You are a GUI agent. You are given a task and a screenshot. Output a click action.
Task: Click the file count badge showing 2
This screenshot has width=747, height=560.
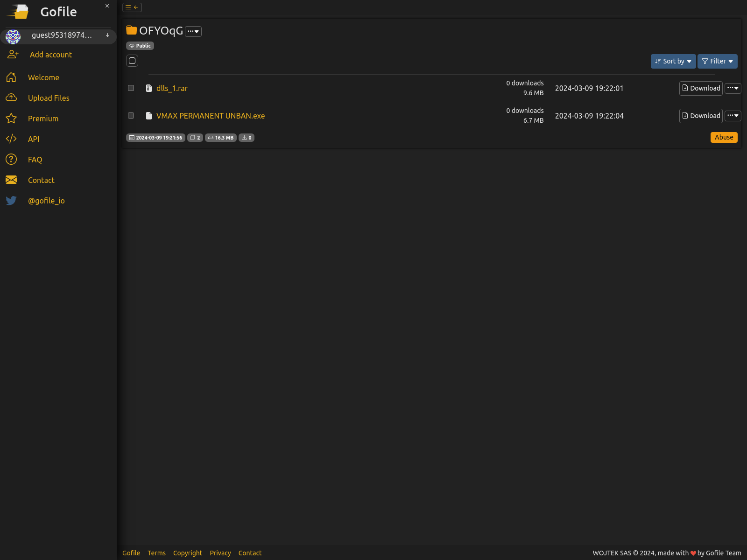click(195, 138)
